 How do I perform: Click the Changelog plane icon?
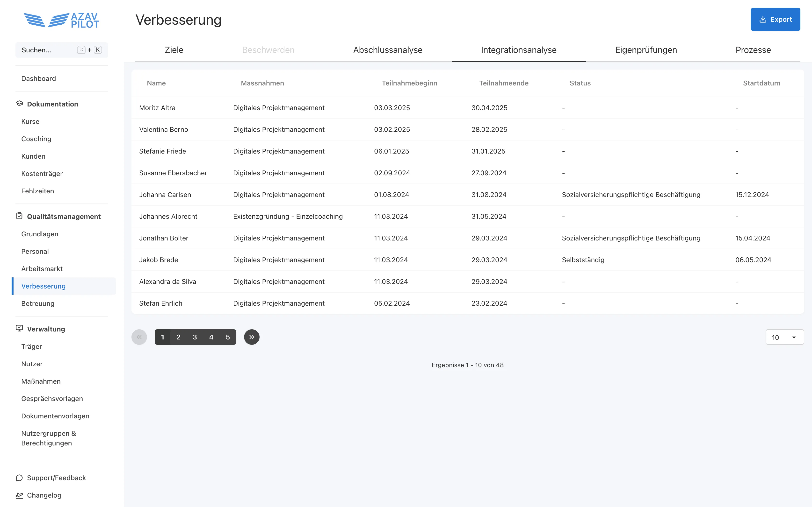tap(19, 495)
